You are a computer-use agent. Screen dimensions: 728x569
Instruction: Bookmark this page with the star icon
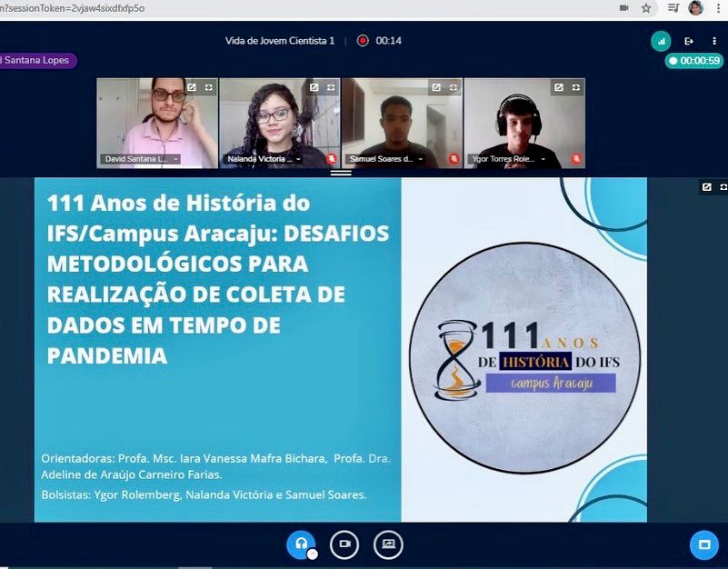pos(646,7)
